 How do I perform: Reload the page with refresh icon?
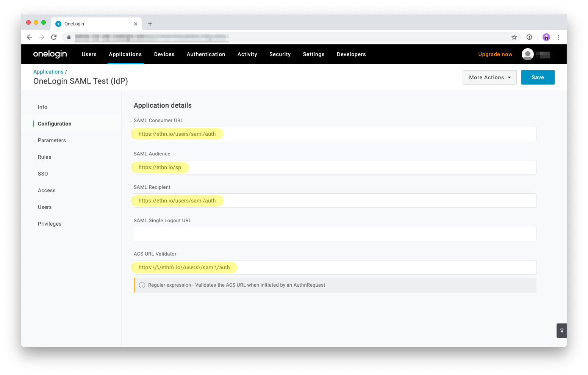point(54,37)
